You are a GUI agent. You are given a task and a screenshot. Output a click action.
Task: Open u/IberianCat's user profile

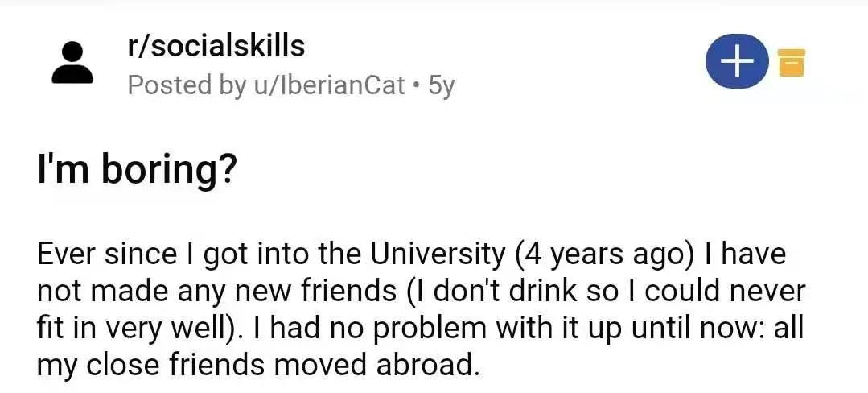point(328,84)
